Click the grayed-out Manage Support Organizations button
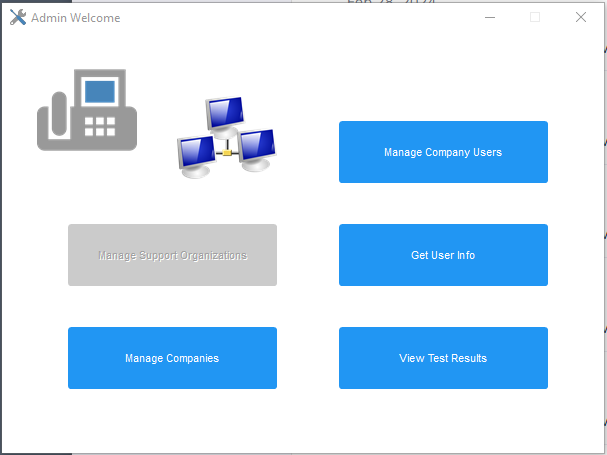The image size is (607, 455). (x=172, y=255)
